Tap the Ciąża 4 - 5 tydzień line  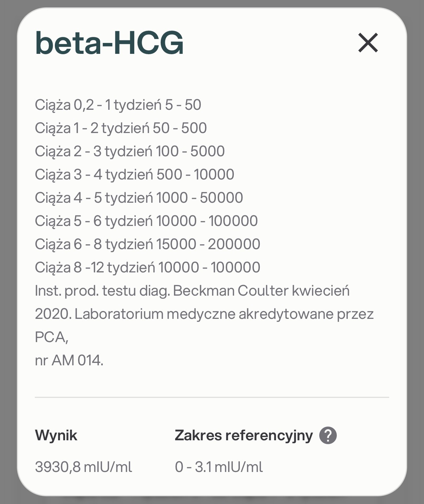139,198
